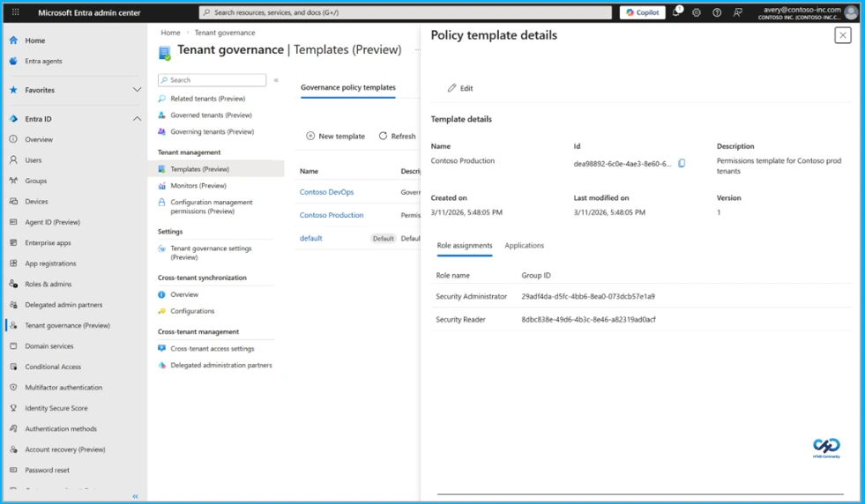
Task: Open Governing tenants (Preview)
Action: (x=212, y=132)
